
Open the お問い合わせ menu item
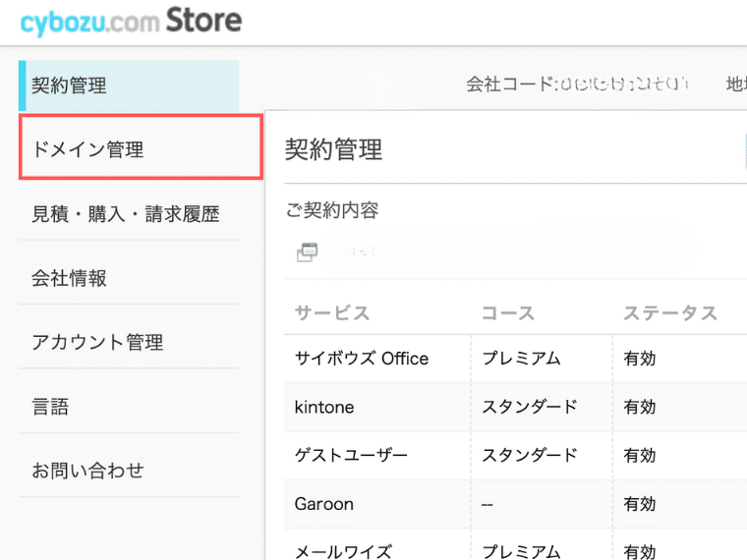[129, 471]
